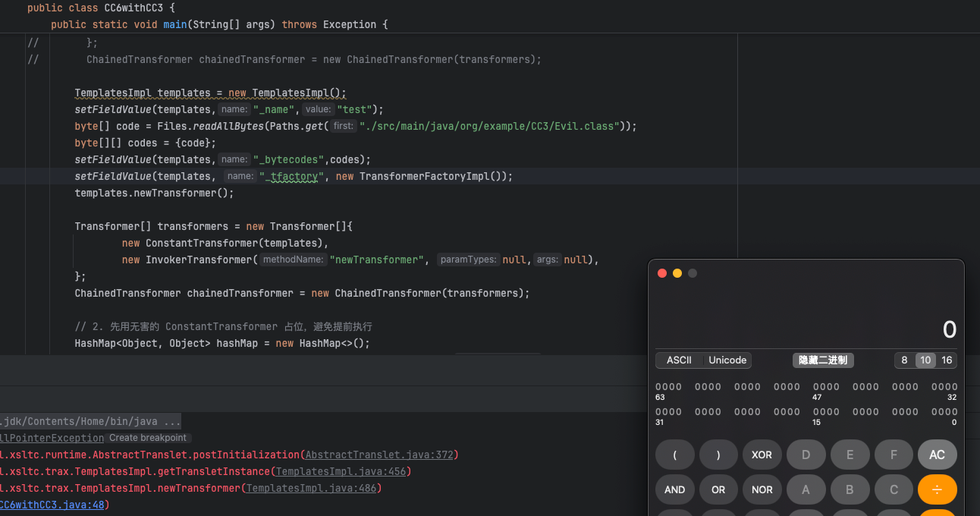
Task: Toggle binary bit group labeled 63
Action: [x=668, y=387]
